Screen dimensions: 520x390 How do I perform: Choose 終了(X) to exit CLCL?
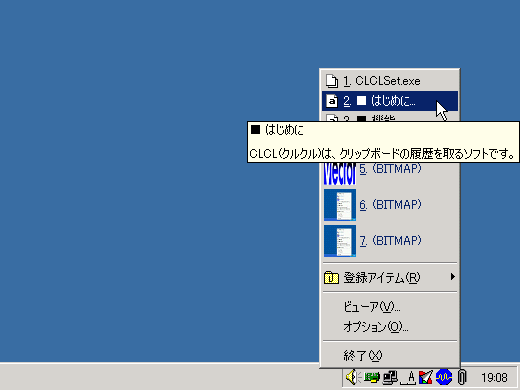tap(390, 356)
